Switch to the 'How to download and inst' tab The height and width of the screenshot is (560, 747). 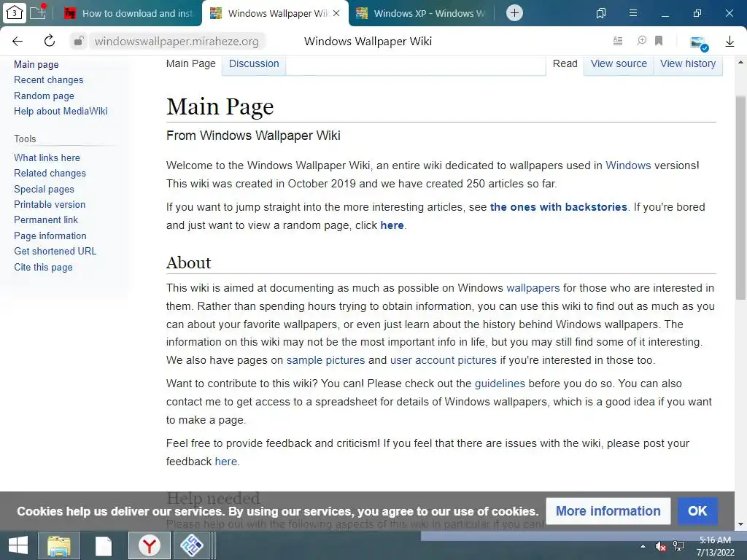(x=128, y=13)
